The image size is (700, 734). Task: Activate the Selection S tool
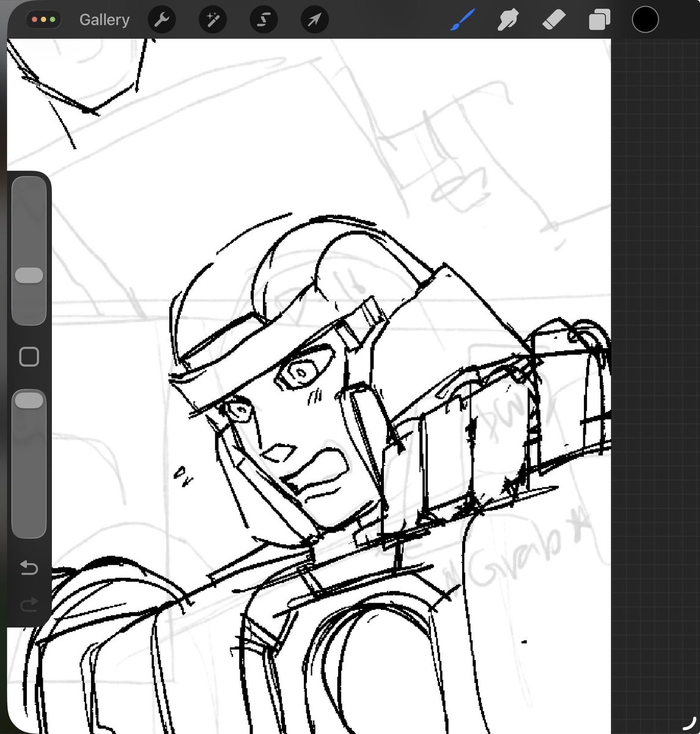pyautogui.click(x=263, y=20)
